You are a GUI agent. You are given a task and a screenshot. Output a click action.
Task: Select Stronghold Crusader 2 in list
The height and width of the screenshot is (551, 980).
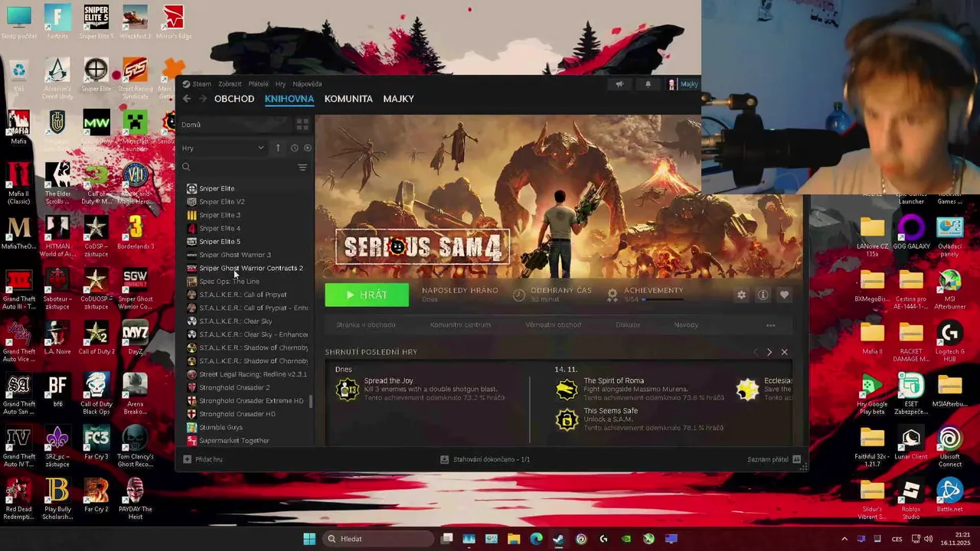234,387
